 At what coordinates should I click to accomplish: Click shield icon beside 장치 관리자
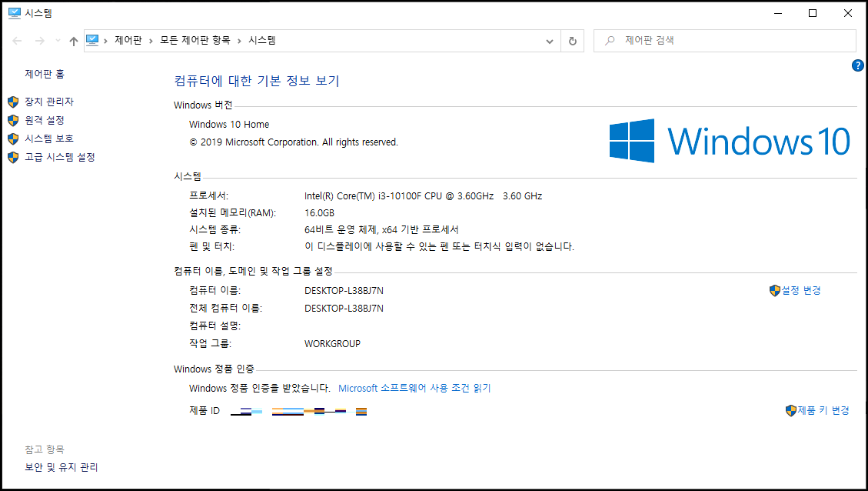point(13,102)
